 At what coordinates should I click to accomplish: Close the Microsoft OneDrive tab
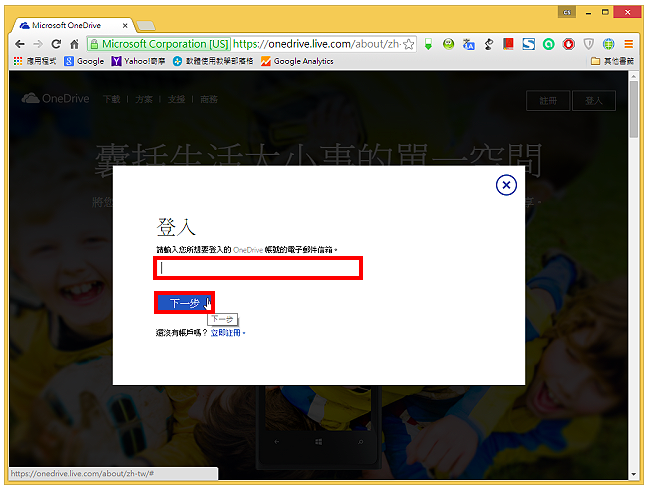point(125,25)
